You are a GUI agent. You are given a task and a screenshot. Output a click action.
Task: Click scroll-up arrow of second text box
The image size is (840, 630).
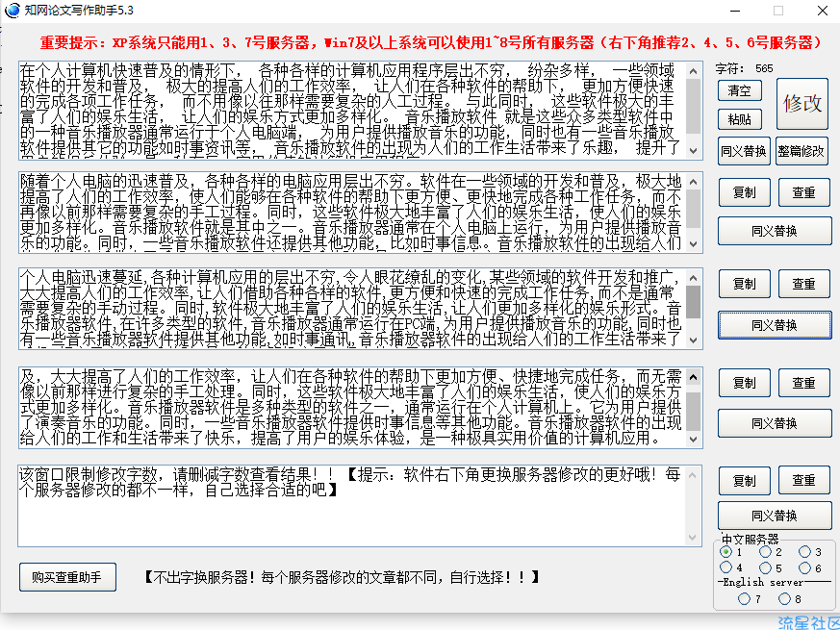pyautogui.click(x=693, y=182)
